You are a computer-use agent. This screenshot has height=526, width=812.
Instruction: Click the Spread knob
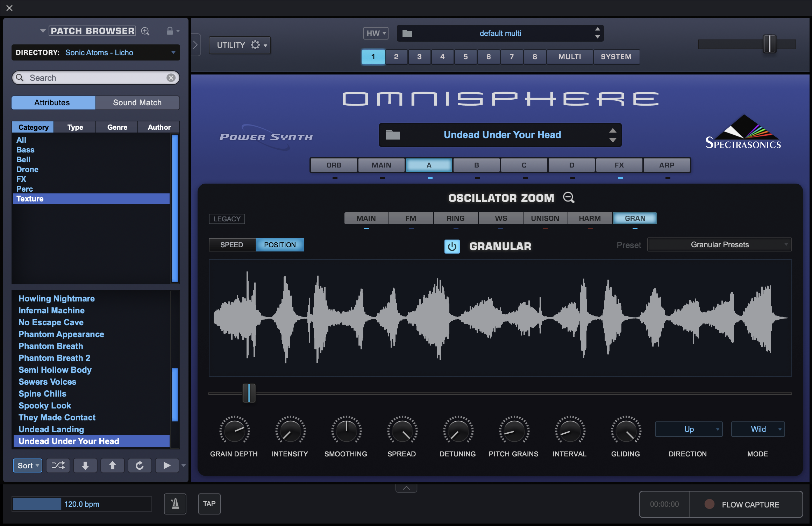pyautogui.click(x=402, y=431)
